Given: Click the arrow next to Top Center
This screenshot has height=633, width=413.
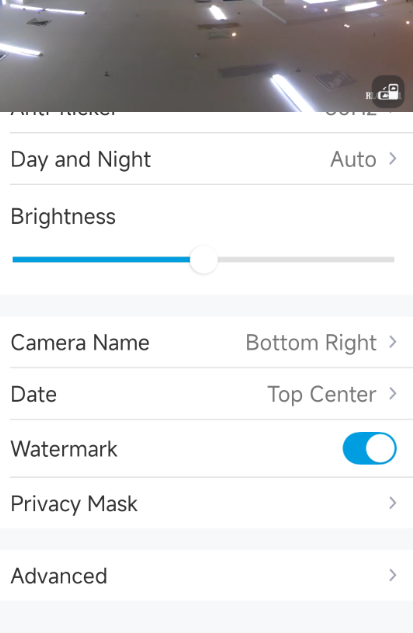Looking at the screenshot, I should pyautogui.click(x=392, y=394).
